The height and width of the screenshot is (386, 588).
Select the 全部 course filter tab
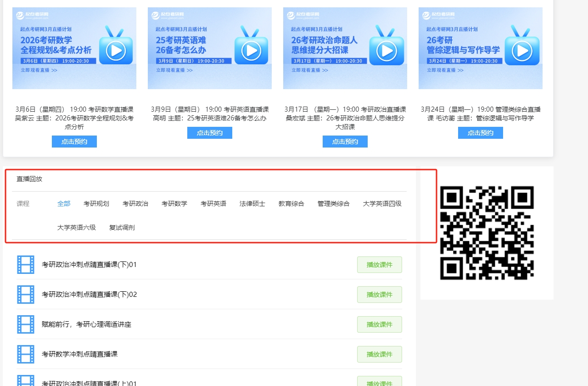[64, 204]
